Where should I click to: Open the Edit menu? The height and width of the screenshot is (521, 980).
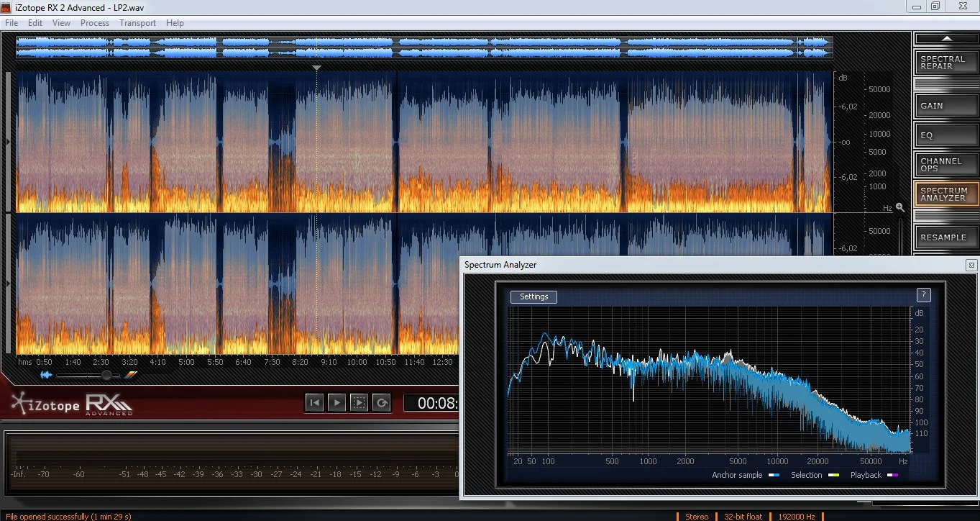click(x=35, y=23)
